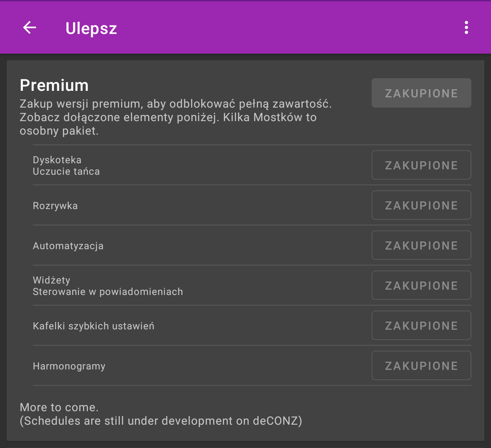This screenshot has width=491, height=448.
Task: Select the Dyskoteka list label
Action: click(57, 160)
